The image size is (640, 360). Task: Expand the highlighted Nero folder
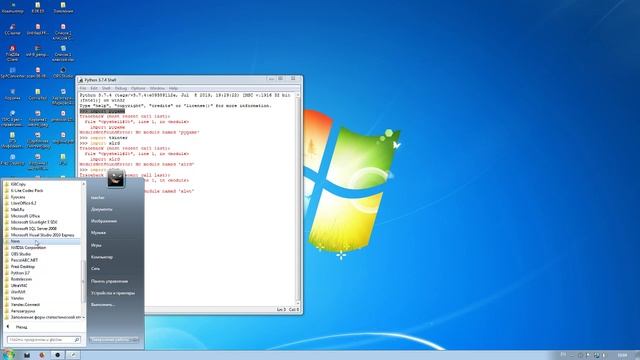[42, 241]
